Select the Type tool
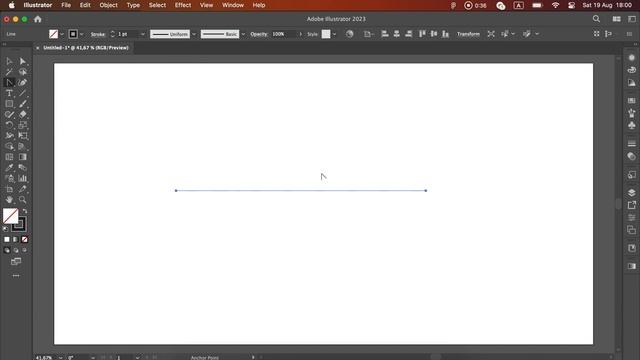640x360 pixels. click(x=9, y=93)
